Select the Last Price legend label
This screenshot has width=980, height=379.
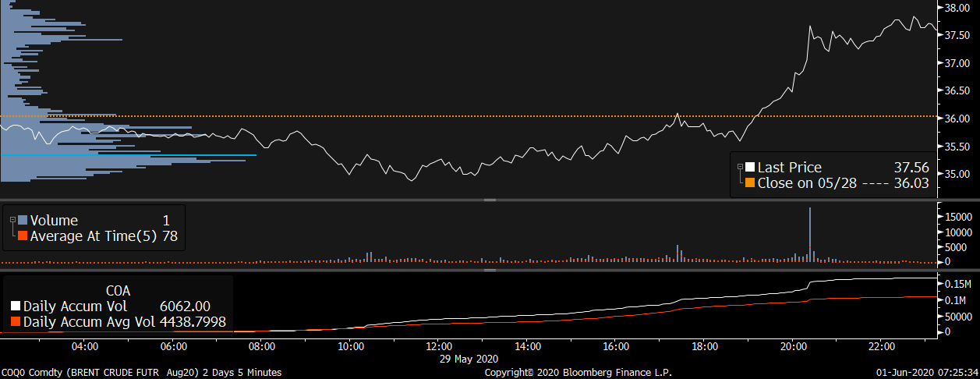pos(790,167)
